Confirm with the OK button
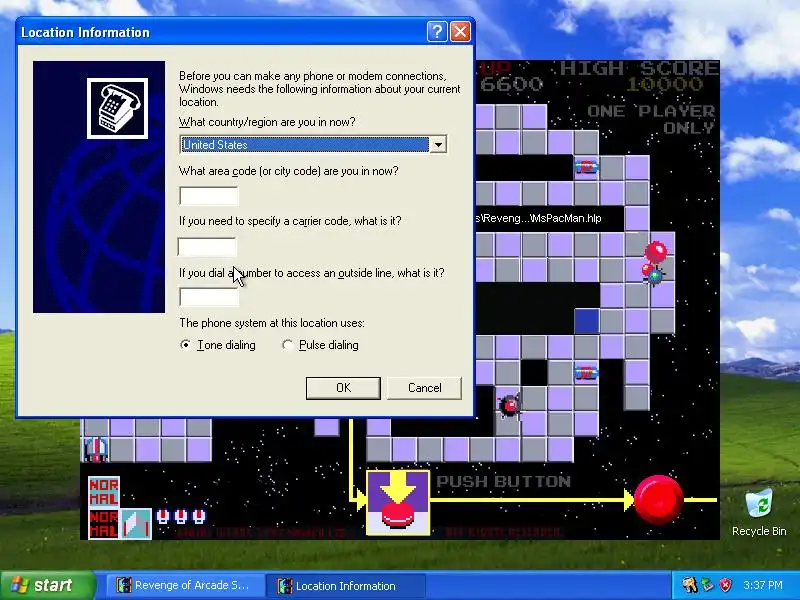The height and width of the screenshot is (600, 800). (x=343, y=388)
